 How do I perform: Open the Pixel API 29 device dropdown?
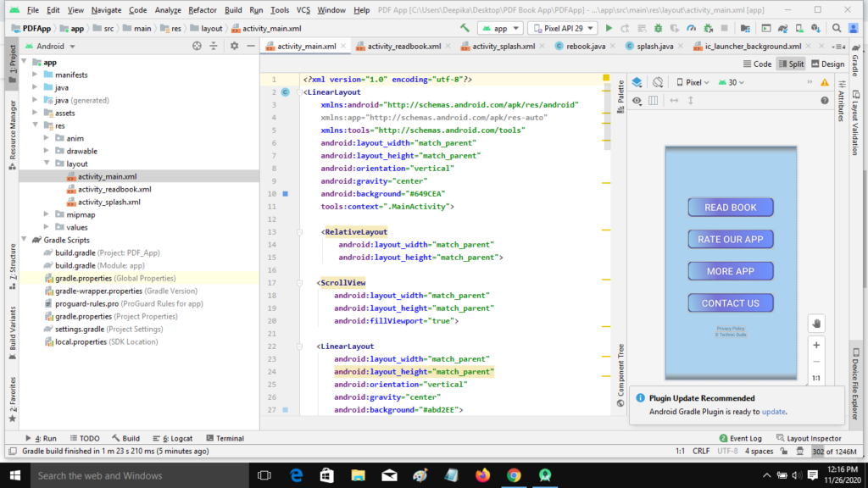point(563,28)
